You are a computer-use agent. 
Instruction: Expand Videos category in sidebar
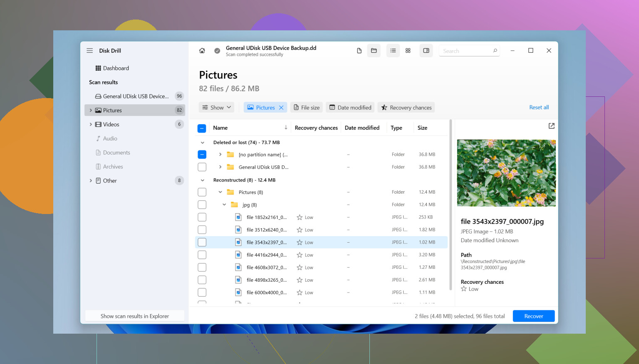[91, 125]
